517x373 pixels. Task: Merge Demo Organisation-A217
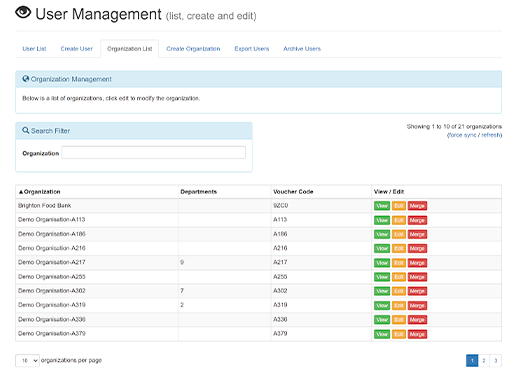(417, 263)
